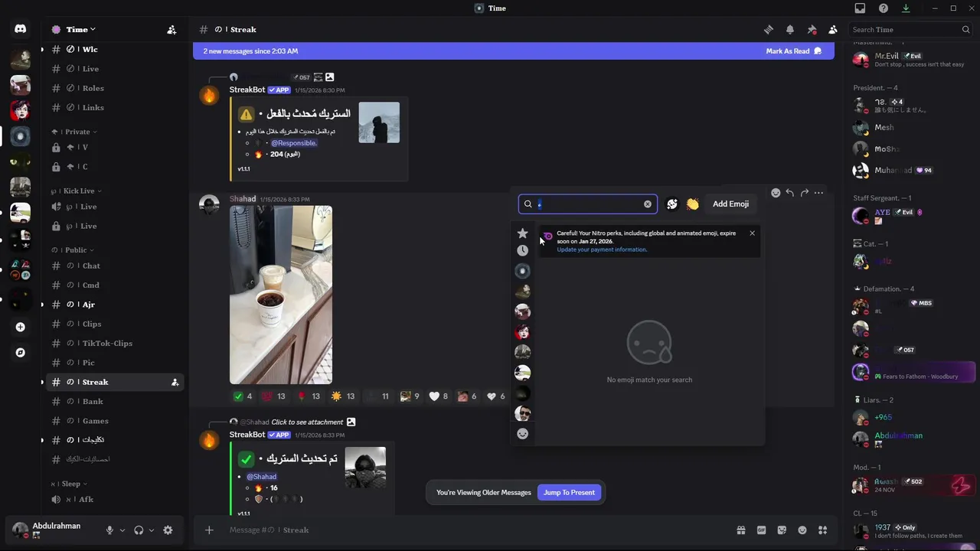Open more options three dots on message

click(x=818, y=193)
